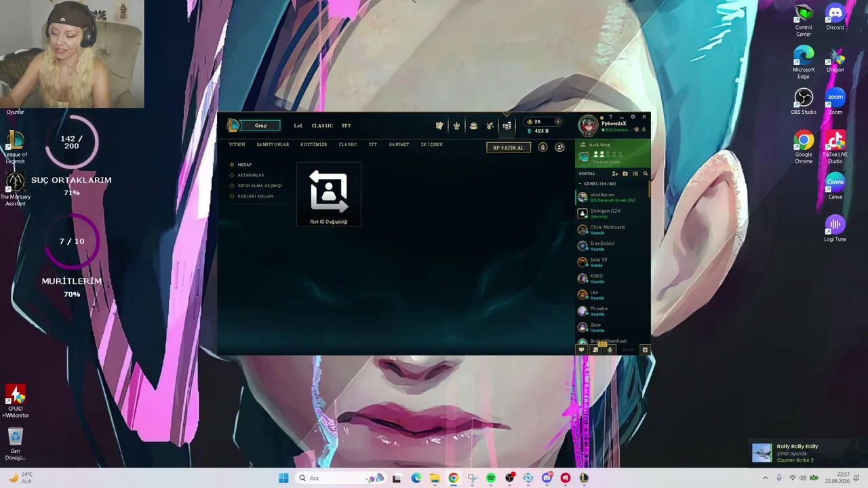Create a new friend folder in SOSYAL panel

(625, 174)
